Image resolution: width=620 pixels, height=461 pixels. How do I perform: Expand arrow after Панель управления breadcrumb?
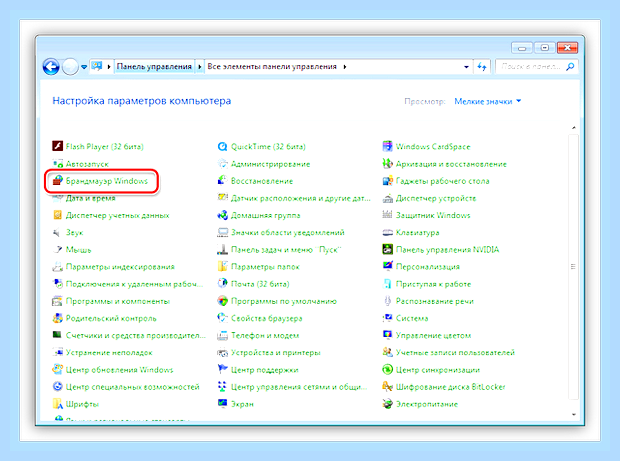pyautogui.click(x=200, y=67)
